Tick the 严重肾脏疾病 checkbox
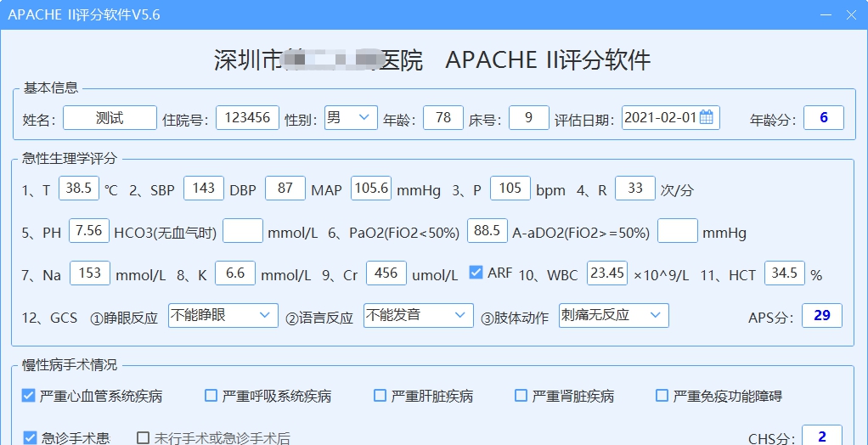The height and width of the screenshot is (445, 868). coord(521,396)
